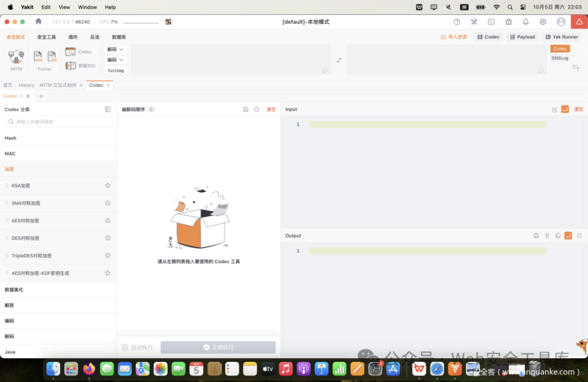Open the 数据对比 data compare tool
588x382 pixels.
[80, 66]
